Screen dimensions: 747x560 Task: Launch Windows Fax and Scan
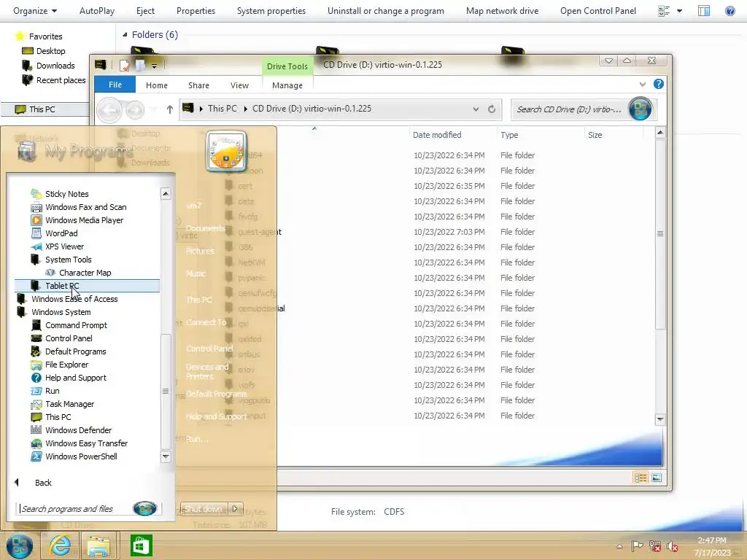(x=86, y=207)
